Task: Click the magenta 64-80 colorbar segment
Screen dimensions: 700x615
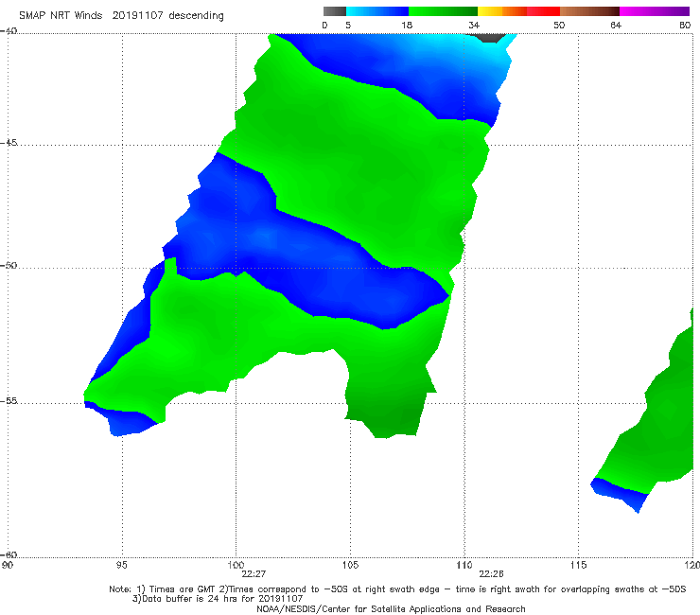Action: 655,11
